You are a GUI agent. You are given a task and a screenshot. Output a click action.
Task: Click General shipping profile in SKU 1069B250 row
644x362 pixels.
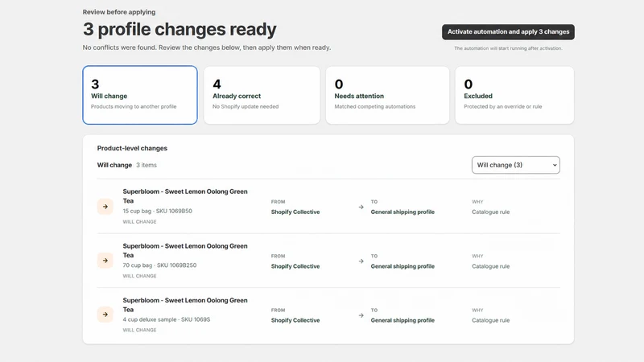pos(402,266)
